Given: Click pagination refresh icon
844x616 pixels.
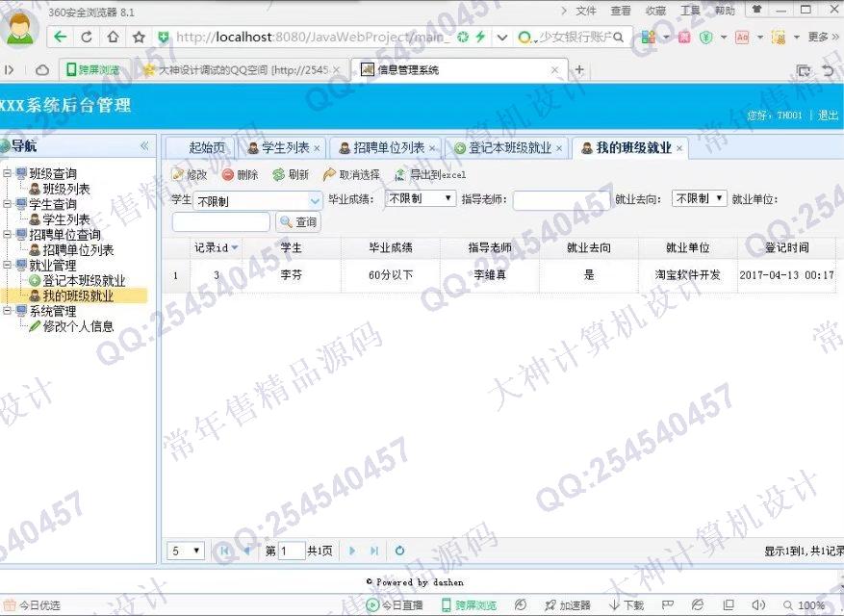Looking at the screenshot, I should (x=399, y=551).
